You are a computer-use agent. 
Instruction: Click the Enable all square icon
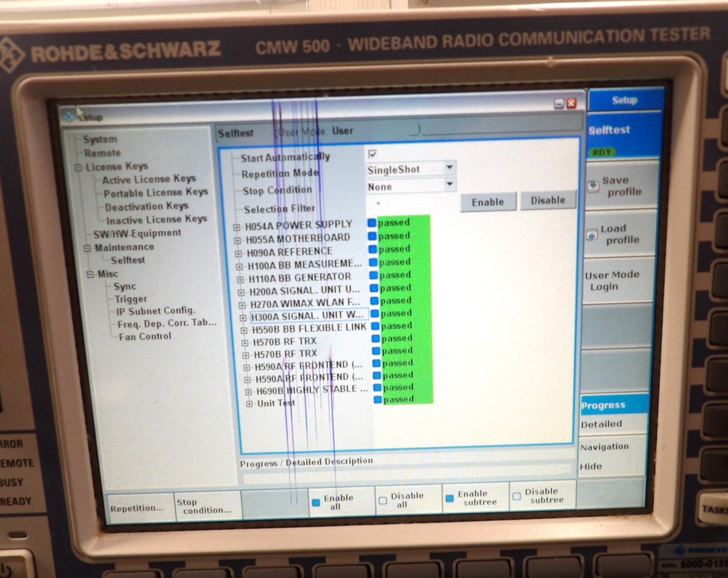pyautogui.click(x=316, y=503)
